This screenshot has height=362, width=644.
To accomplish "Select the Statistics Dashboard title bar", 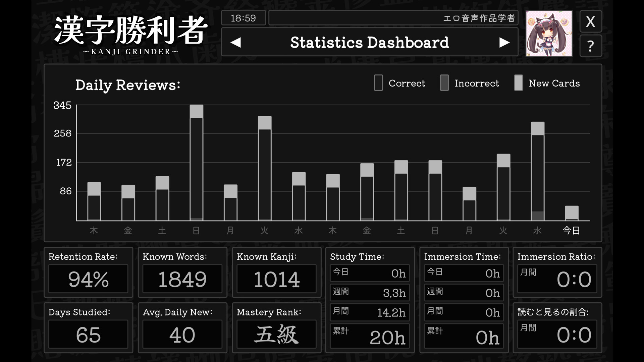I will click(370, 42).
